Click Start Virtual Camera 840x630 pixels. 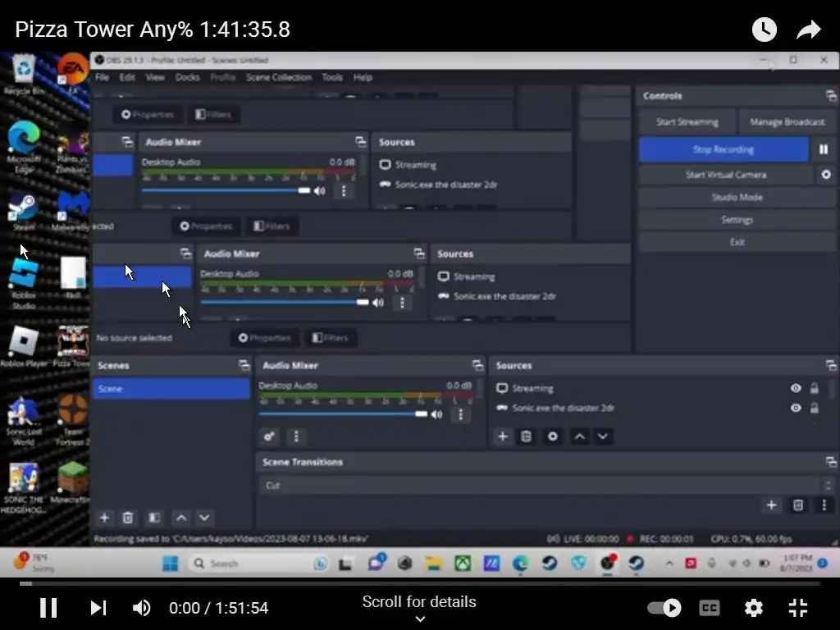725,175
